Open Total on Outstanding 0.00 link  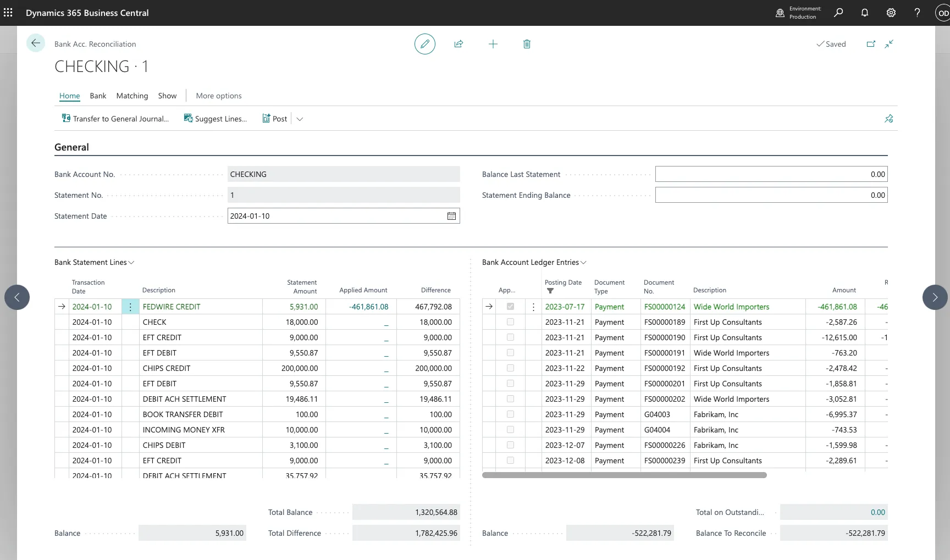pos(877,512)
